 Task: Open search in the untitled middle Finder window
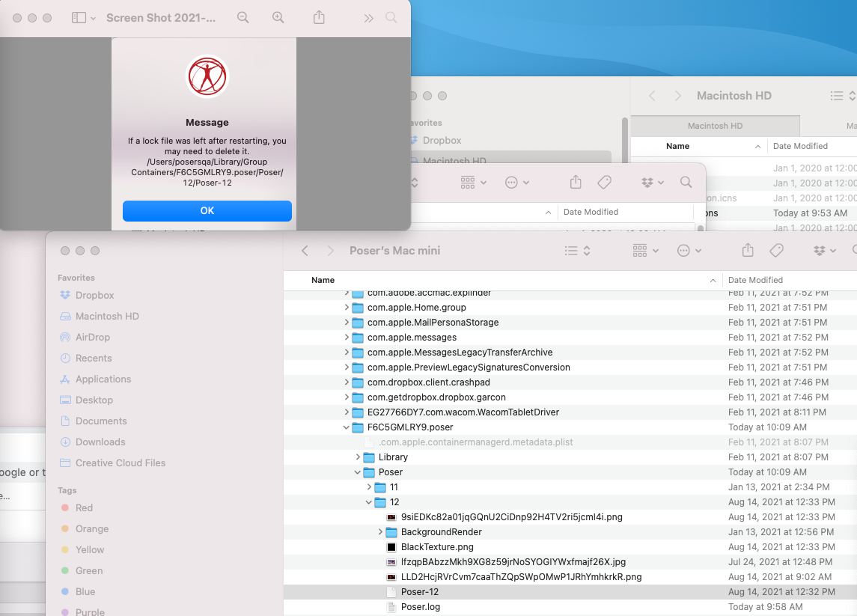tap(686, 182)
